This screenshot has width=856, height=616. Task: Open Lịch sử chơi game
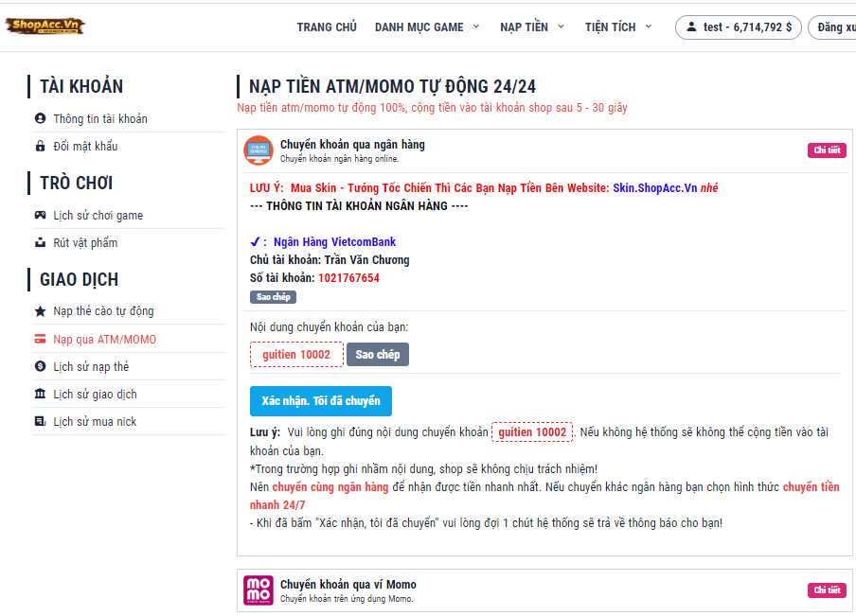98,216
